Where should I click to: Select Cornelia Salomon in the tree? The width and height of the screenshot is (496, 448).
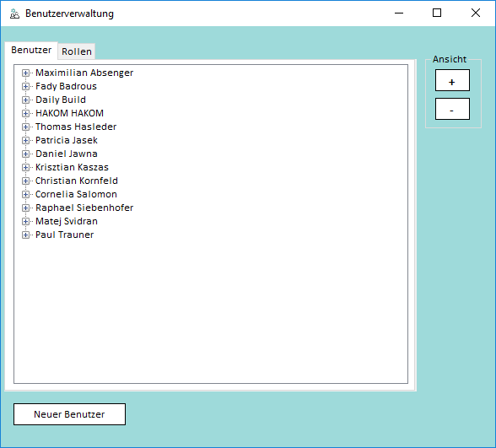pos(76,194)
